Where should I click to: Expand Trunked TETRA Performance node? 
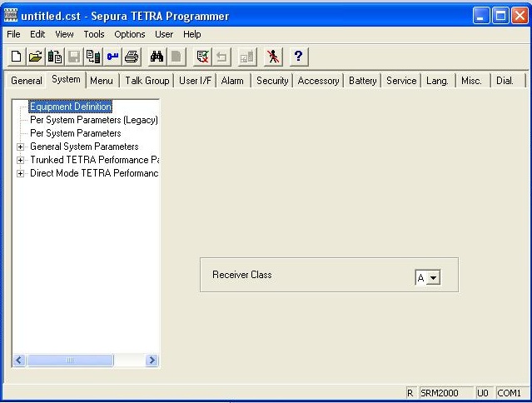point(20,160)
